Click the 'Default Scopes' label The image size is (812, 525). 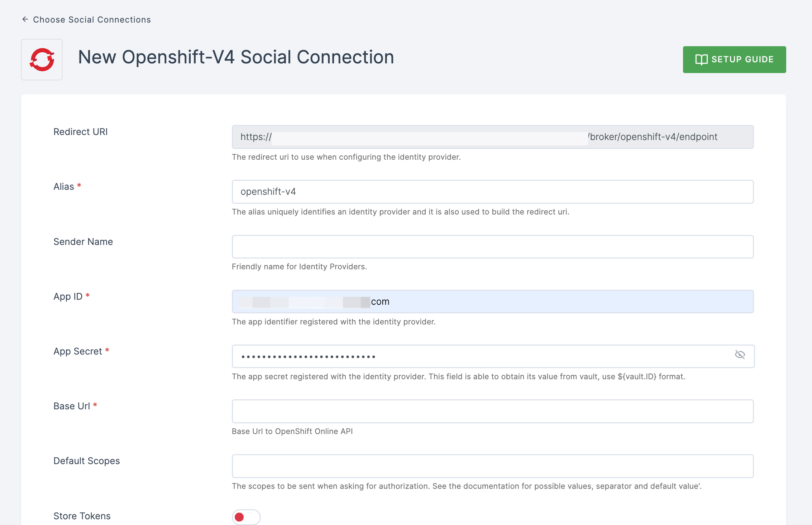pyautogui.click(x=87, y=461)
